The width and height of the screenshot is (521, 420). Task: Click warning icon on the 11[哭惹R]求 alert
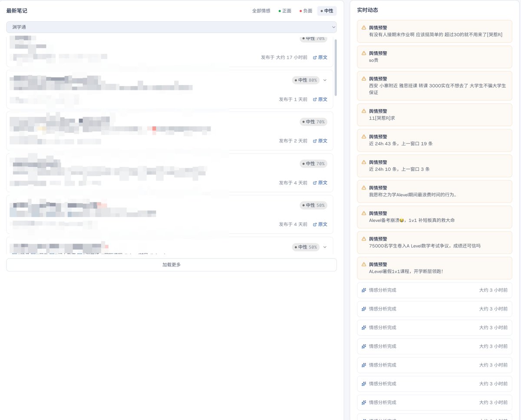364,111
